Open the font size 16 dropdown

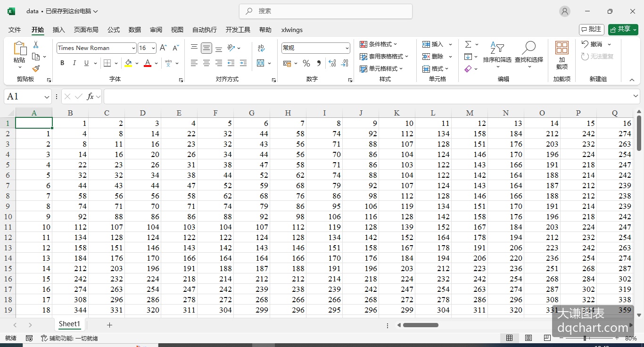[x=153, y=48]
